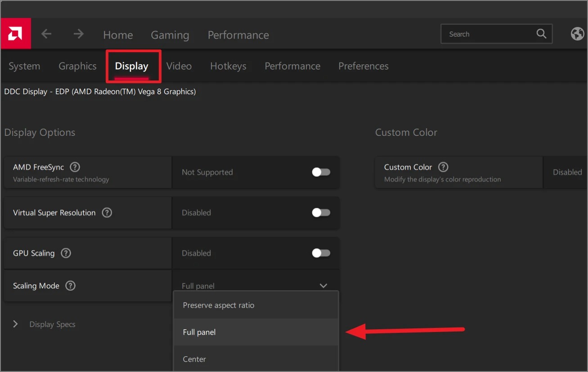This screenshot has width=588, height=372.
Task: Collapse the Scaling Mode dropdown chevron
Action: (x=323, y=286)
